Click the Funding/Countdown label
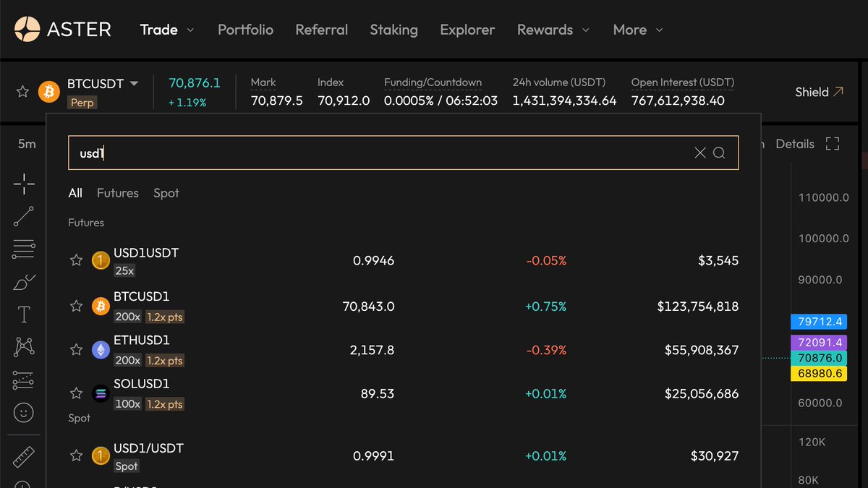The height and width of the screenshot is (488, 868). (433, 82)
